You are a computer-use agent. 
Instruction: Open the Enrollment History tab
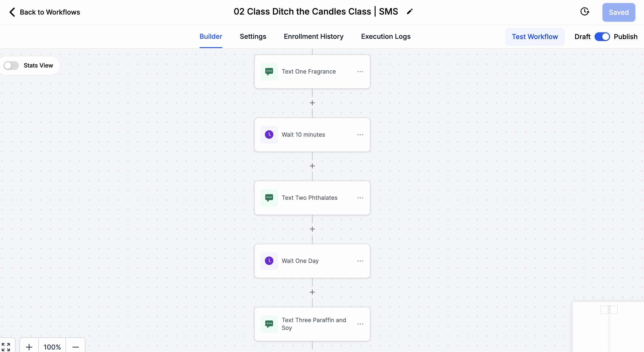coord(314,37)
